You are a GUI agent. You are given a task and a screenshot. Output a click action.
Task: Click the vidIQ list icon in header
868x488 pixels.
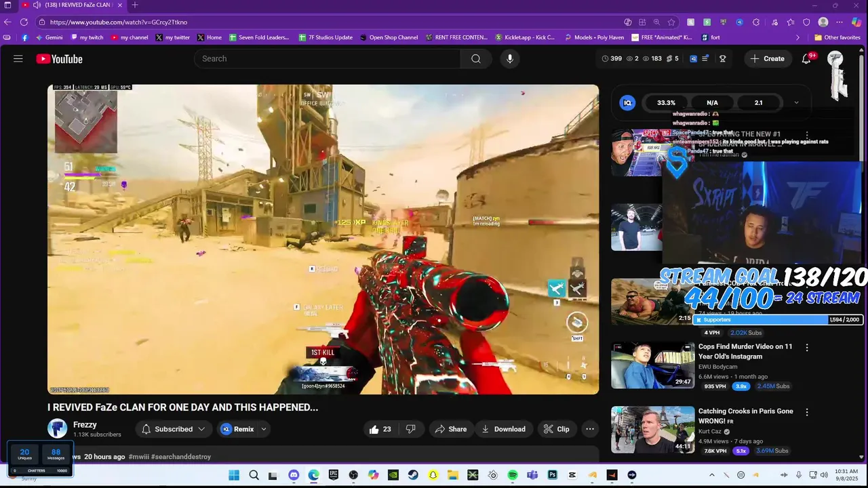pyautogui.click(x=705, y=59)
